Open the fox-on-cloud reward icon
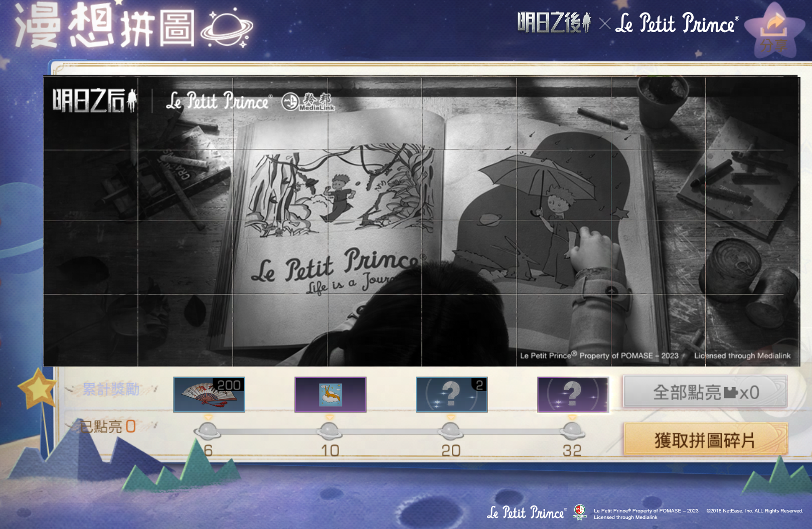Viewport: 812px width, 529px height. click(330, 394)
